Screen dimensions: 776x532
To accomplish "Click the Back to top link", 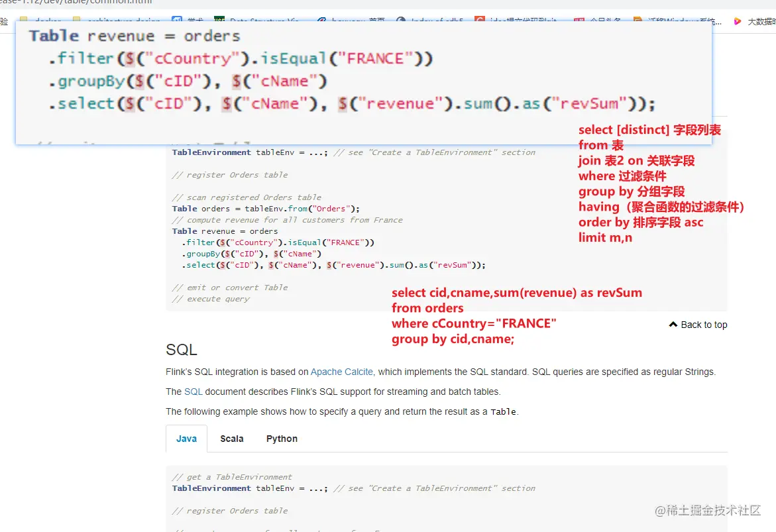I will point(698,325).
